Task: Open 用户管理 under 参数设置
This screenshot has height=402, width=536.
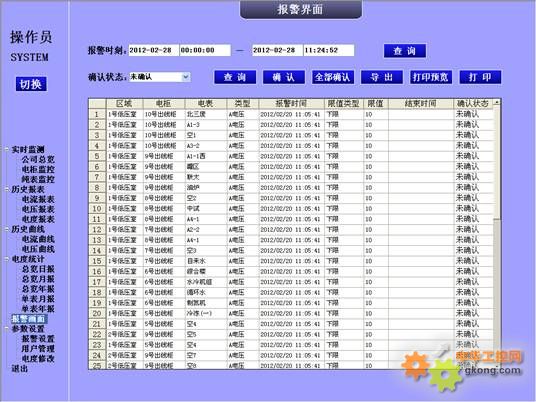Action: click(x=38, y=349)
